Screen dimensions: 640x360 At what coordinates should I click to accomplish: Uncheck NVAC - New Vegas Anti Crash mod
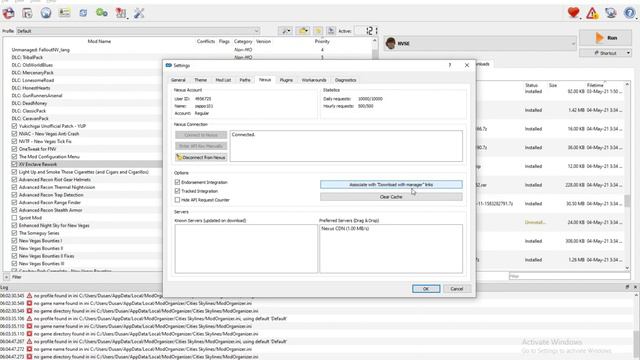point(14,133)
